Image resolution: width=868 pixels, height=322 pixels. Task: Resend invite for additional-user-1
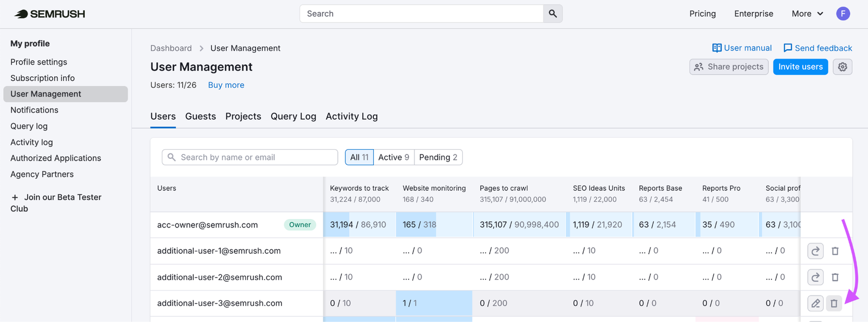(815, 251)
